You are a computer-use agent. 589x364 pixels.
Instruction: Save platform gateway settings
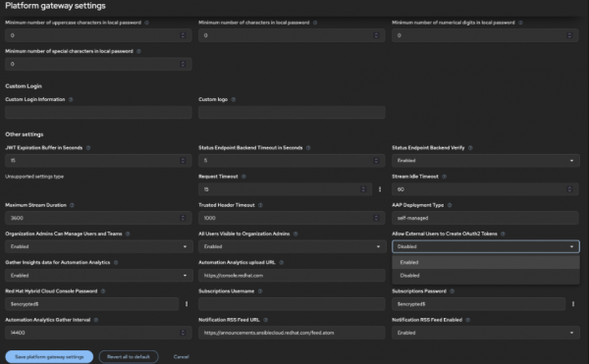pyautogui.click(x=49, y=357)
